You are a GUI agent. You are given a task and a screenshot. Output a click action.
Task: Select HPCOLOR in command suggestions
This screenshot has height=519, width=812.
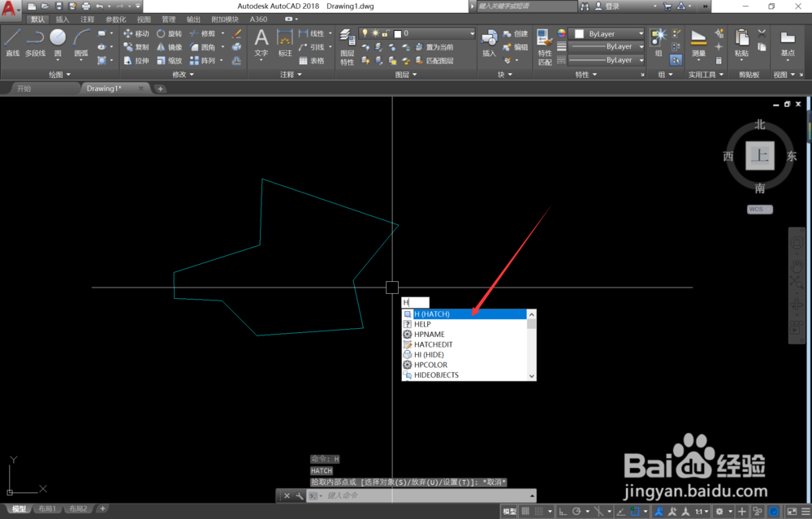[464, 365]
